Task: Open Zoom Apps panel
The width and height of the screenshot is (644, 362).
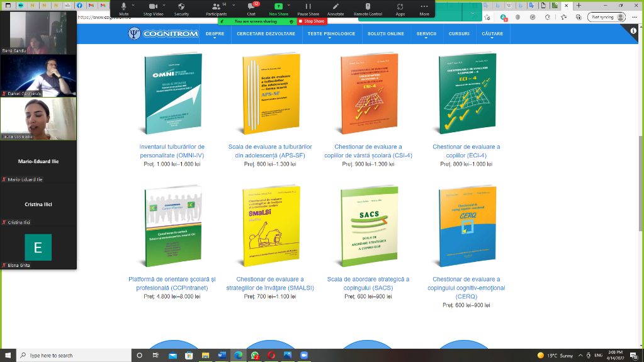Action: (400, 7)
